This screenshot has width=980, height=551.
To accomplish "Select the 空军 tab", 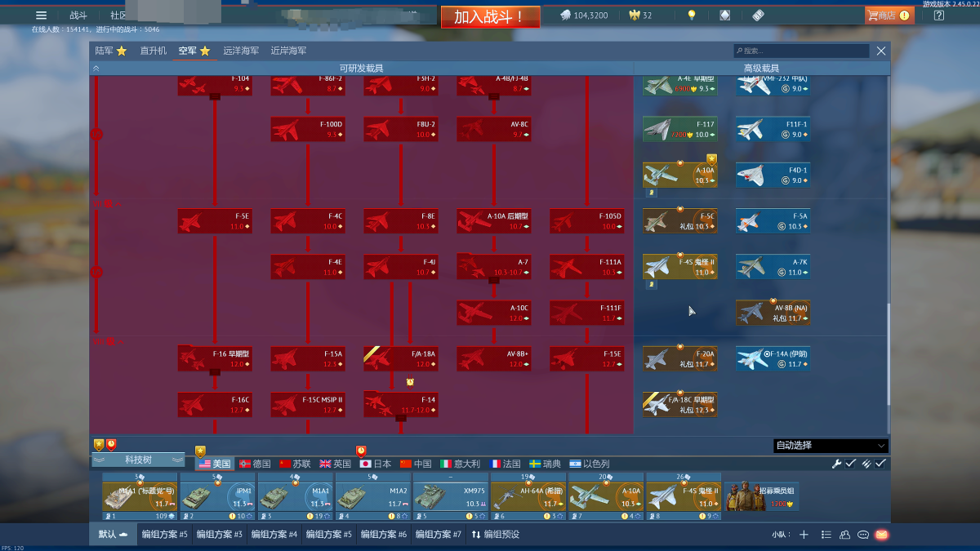I will [194, 51].
